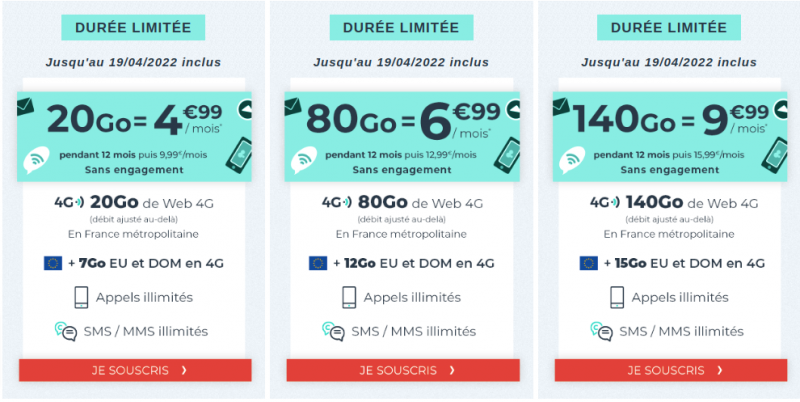Click the SMS bubble icon in 80Go plan

tap(334, 331)
